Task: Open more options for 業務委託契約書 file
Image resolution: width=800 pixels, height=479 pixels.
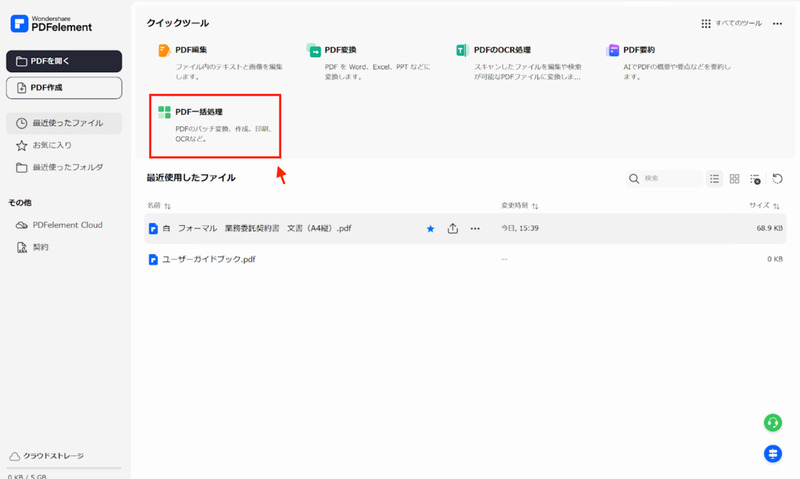Action: (475, 229)
